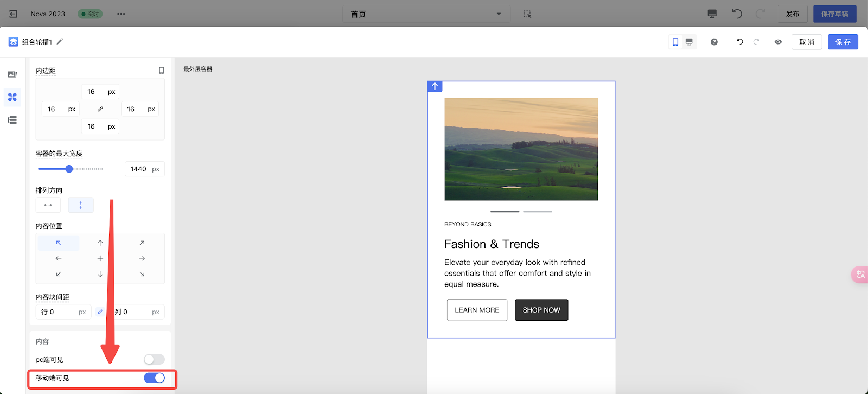Set content position to middle-right arrow
Image resolution: width=868 pixels, height=394 pixels.
[x=142, y=258]
